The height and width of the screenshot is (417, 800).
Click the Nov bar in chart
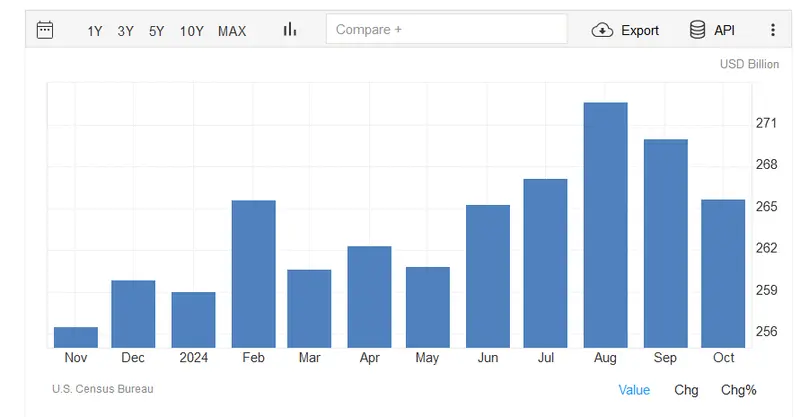tap(76, 337)
